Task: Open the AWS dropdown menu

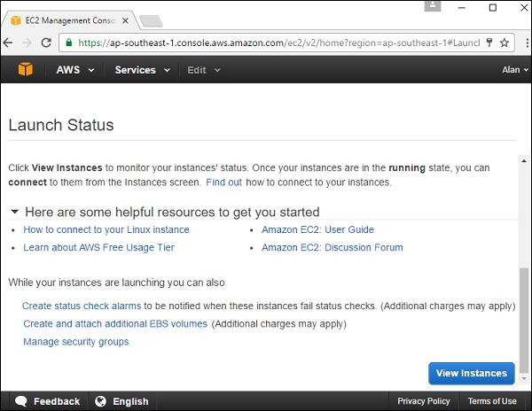Action: tap(74, 70)
